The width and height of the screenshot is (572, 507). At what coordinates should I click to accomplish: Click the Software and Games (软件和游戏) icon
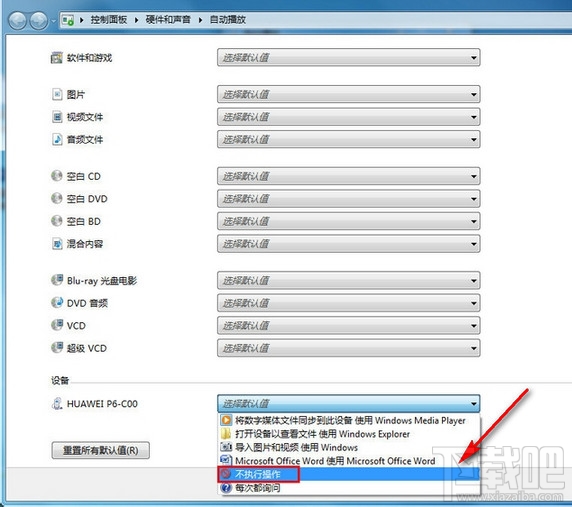57,58
